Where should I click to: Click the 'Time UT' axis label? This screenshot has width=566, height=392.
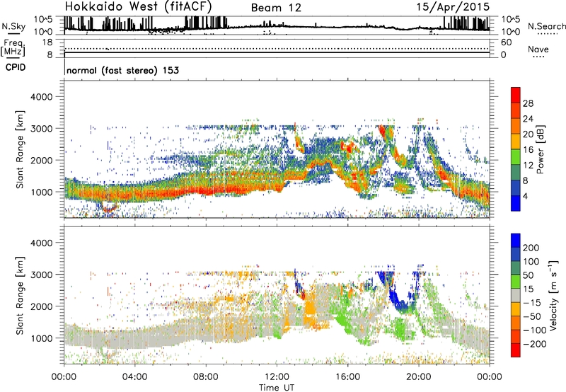click(277, 387)
